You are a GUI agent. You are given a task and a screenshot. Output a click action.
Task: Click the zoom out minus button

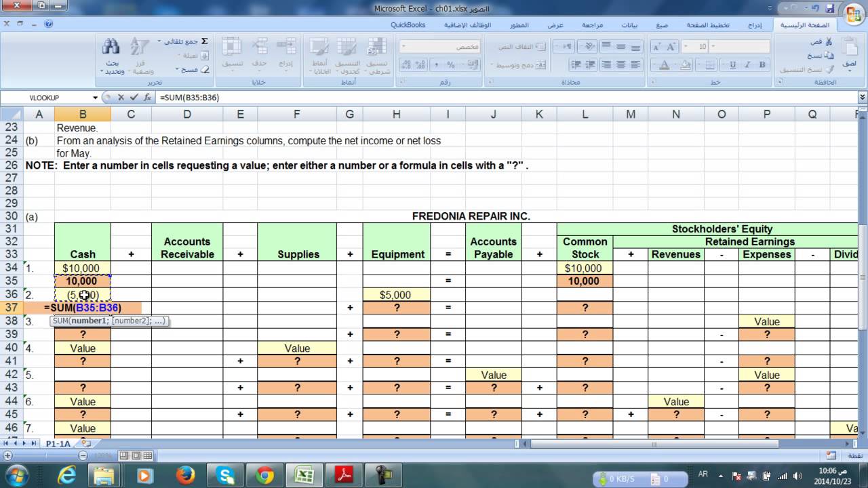tap(83, 455)
